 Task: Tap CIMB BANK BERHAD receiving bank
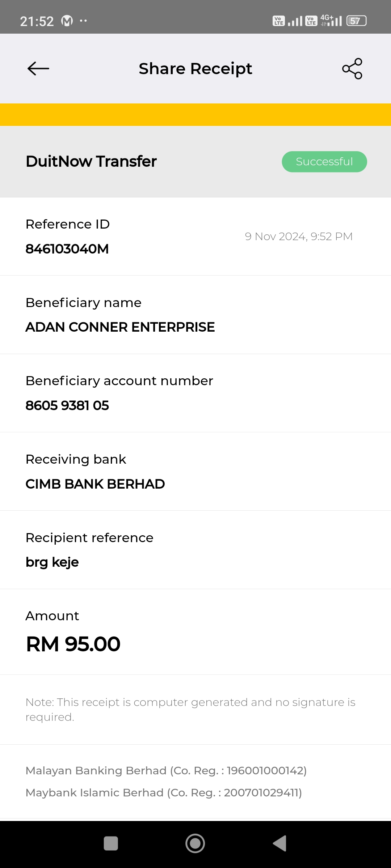[95, 484]
